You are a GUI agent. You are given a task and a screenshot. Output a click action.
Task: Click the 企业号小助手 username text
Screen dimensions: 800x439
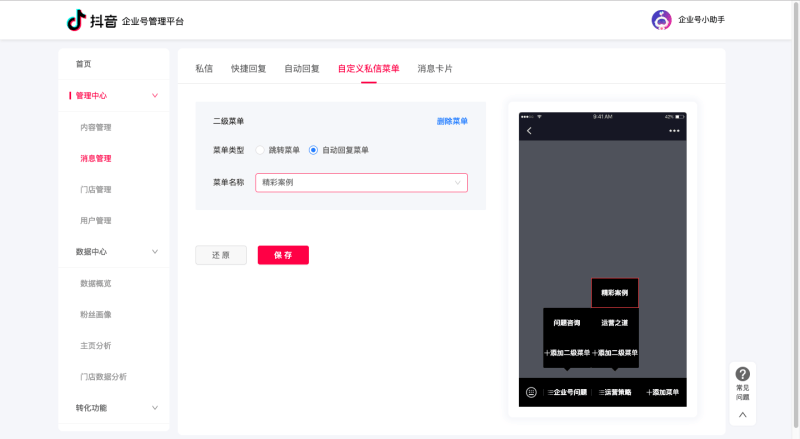(x=701, y=20)
